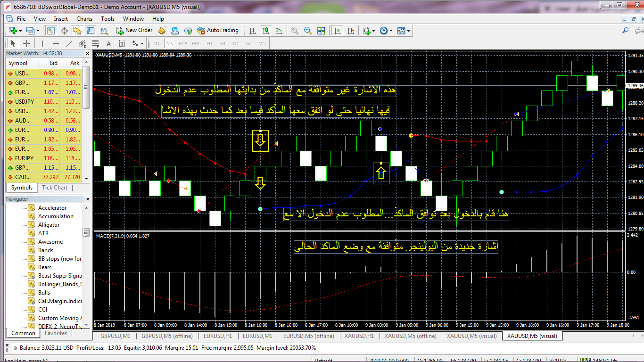The height and width of the screenshot is (362, 644).
Task: Toggle the AutoTrading button
Action: [218, 30]
